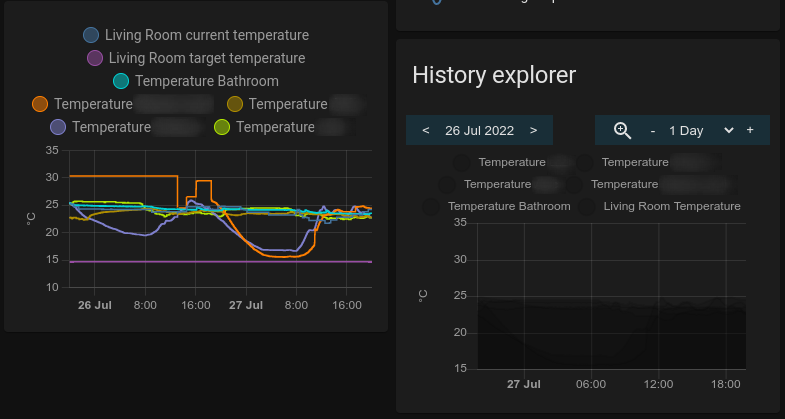The height and width of the screenshot is (419, 785).
Task: Toggle Living Room current temperature series
Action: (196, 35)
